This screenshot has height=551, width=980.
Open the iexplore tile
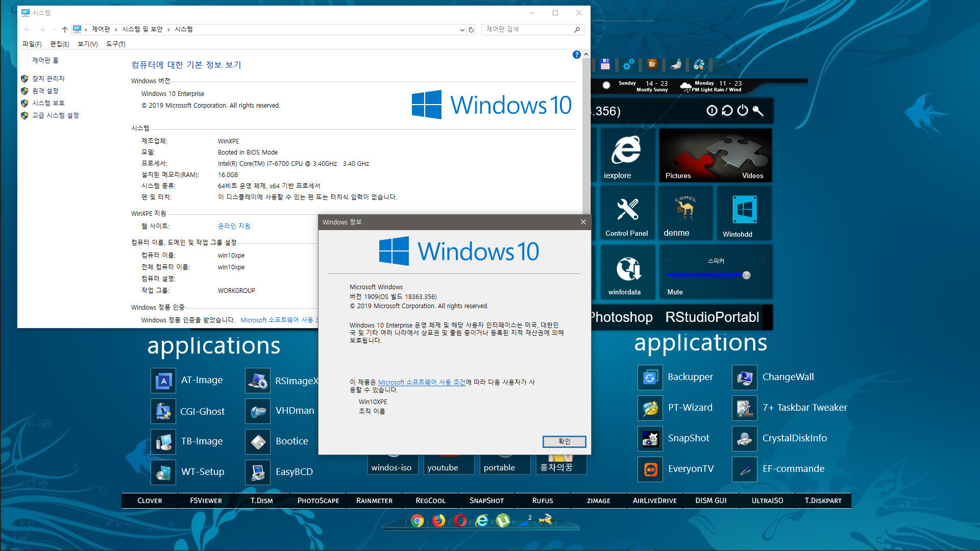coord(627,155)
